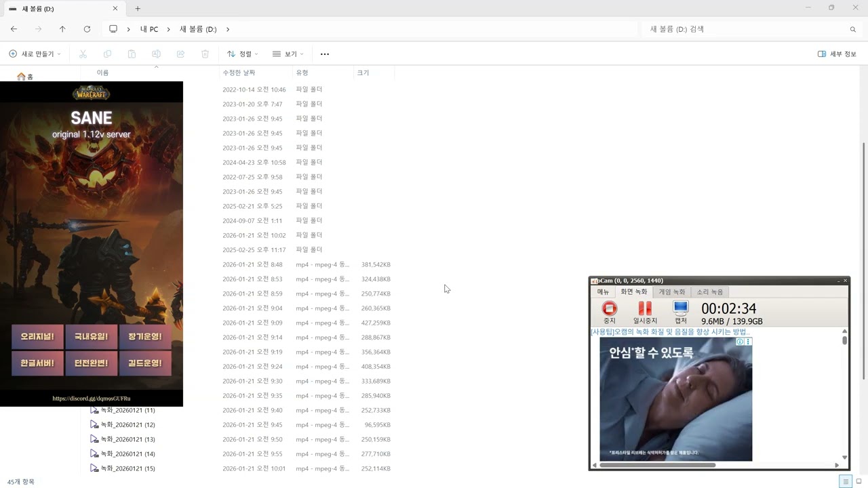Viewport: 868px width, 488px height.
Task: Click the Cut scissors icon
Action: pyautogui.click(x=83, y=54)
